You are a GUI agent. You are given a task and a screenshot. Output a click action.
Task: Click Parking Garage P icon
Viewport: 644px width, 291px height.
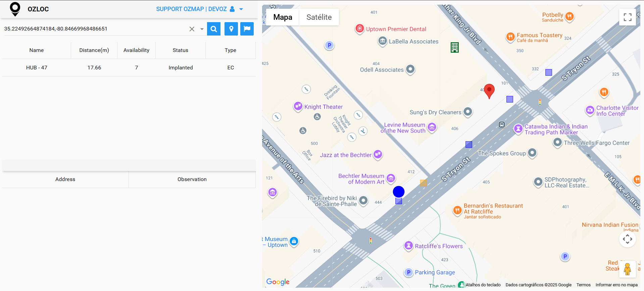[408, 272]
